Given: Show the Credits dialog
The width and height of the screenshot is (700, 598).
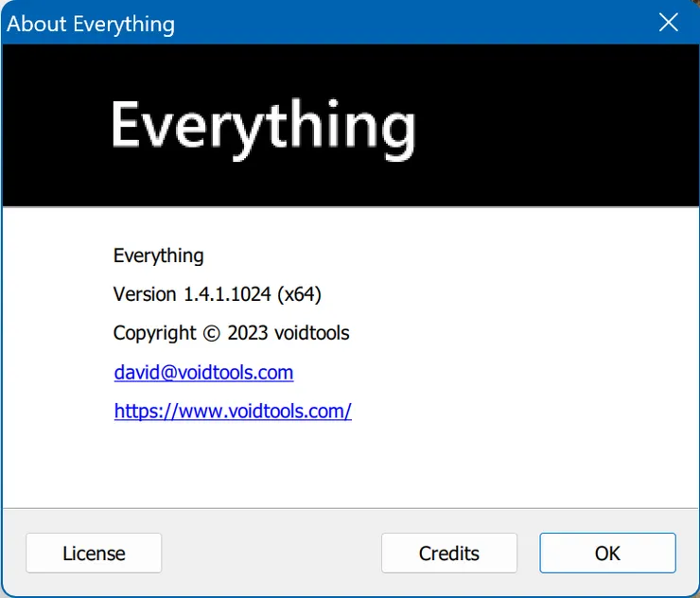Looking at the screenshot, I should click(449, 553).
